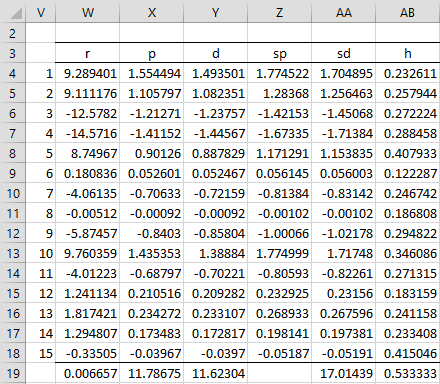The image size is (440, 384).
Task: Click header cell 'p'
Action: [152, 53]
